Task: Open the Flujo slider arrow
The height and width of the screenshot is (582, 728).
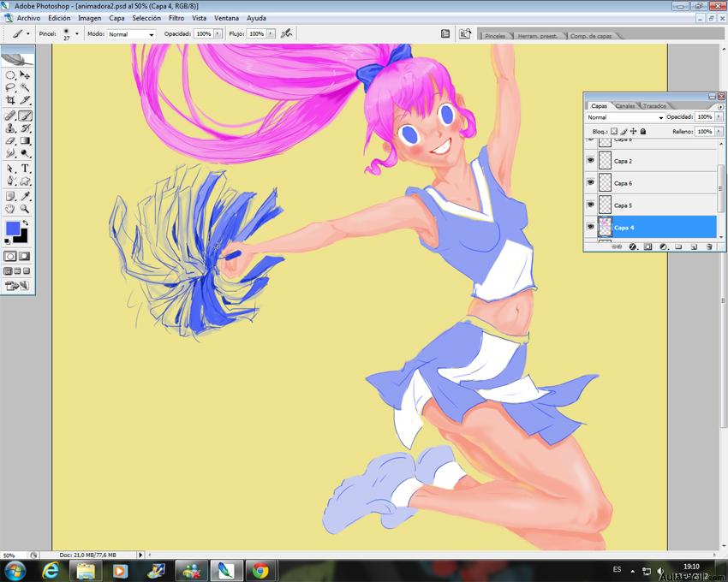Action: click(x=271, y=34)
